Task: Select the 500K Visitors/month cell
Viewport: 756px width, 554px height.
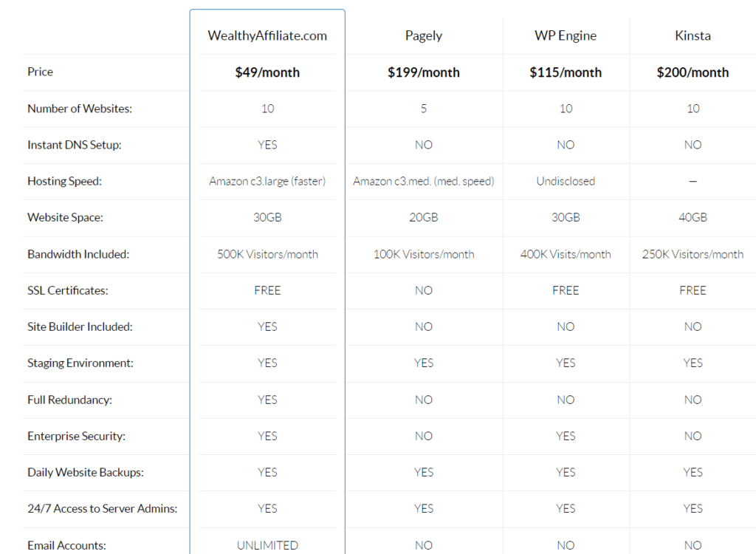Action: click(267, 254)
